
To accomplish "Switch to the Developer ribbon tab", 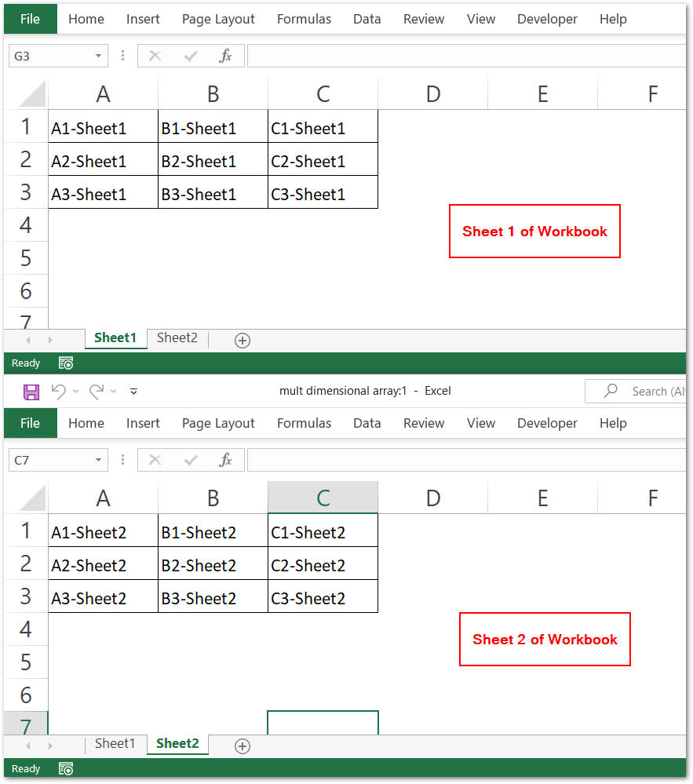I will 547,19.
